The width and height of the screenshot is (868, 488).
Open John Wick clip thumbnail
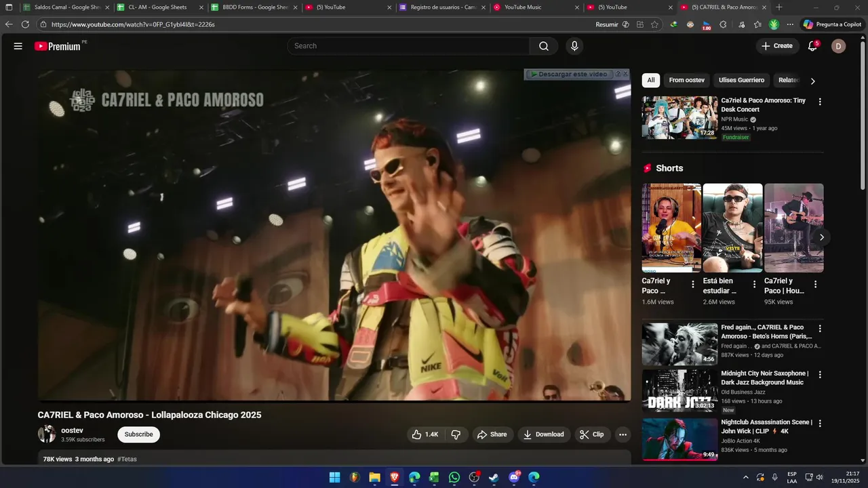coord(679,439)
